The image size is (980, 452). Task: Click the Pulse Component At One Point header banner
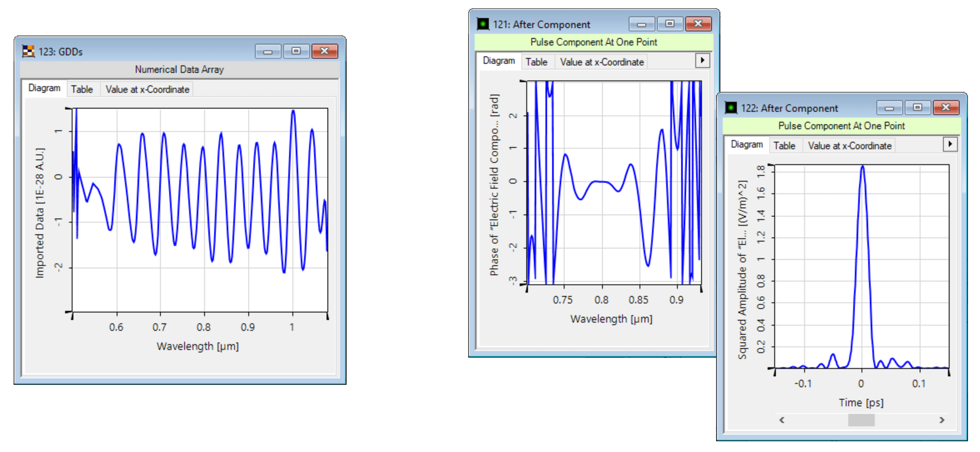(593, 42)
